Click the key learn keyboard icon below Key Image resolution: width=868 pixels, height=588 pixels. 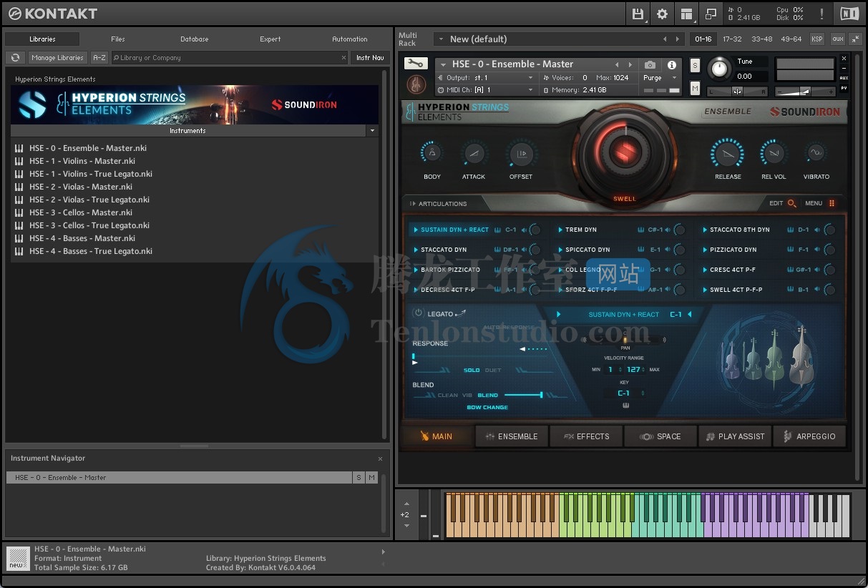tap(625, 406)
